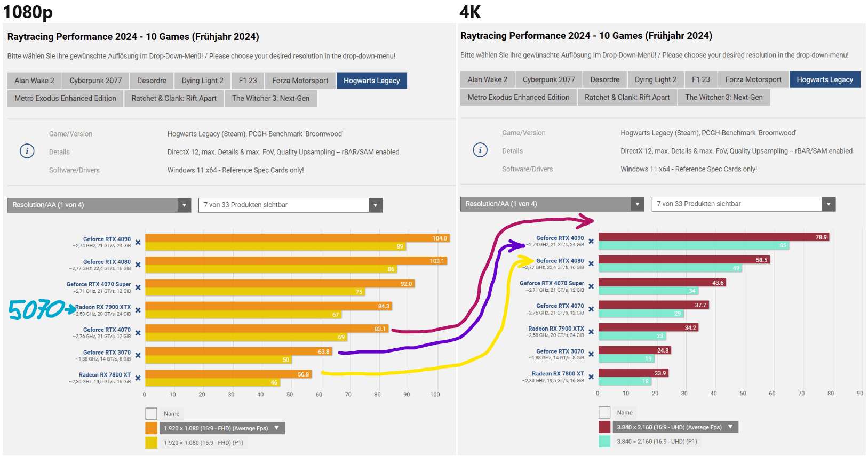
Task: Open The Witcher 3: Next-Gen tab in 4K panel
Action: pyautogui.click(x=724, y=98)
